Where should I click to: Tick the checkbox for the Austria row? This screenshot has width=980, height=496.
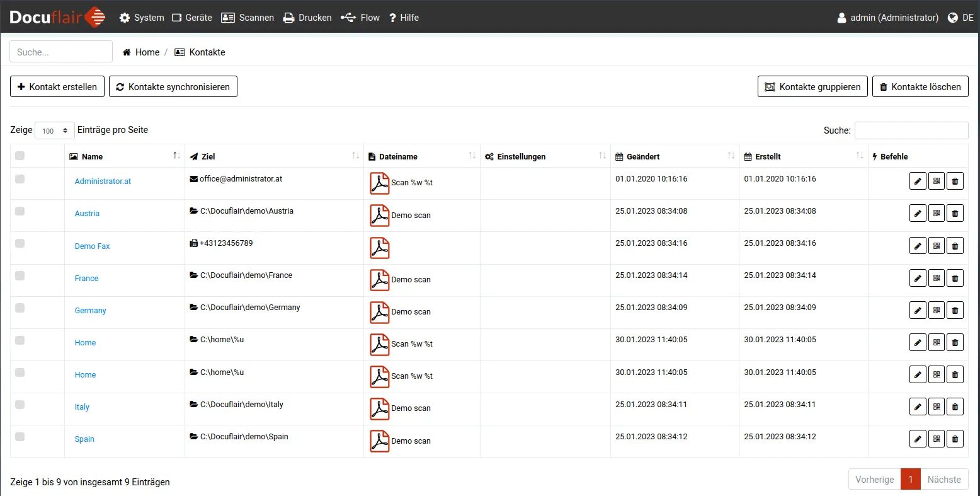point(20,211)
